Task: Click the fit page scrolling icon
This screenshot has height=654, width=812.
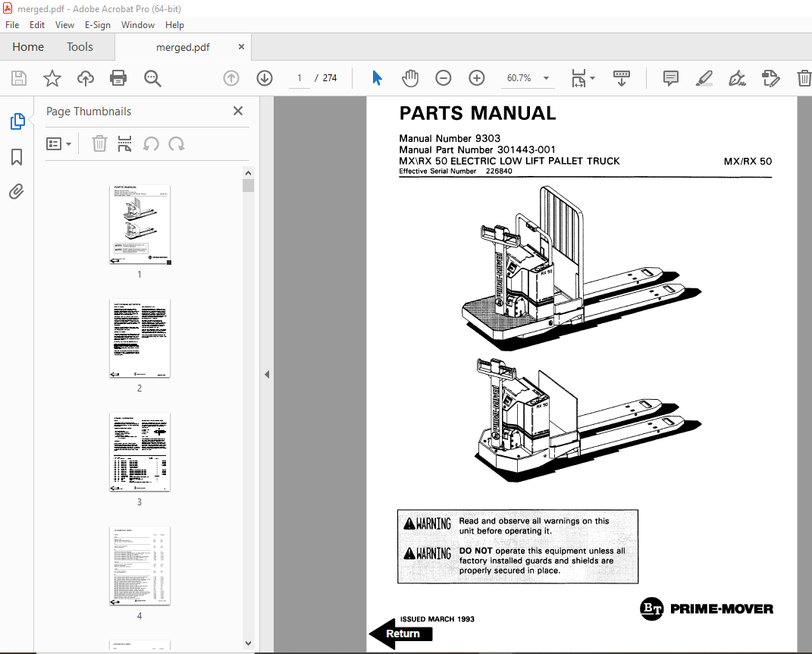Action: 578,78
